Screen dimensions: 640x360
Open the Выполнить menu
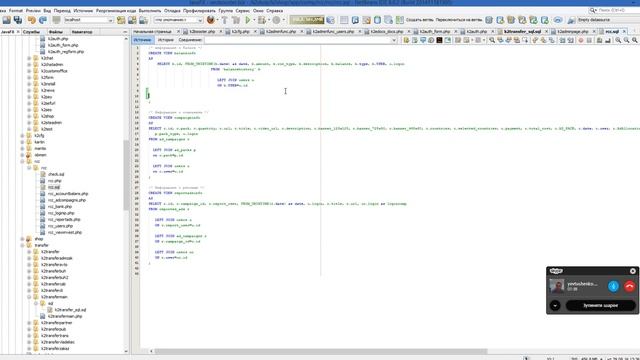click(x=150, y=11)
